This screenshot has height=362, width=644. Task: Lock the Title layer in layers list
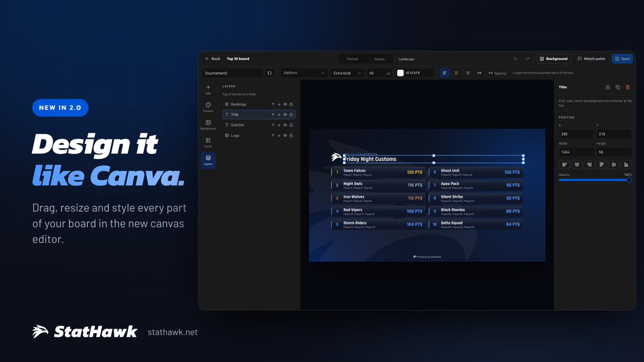point(291,114)
